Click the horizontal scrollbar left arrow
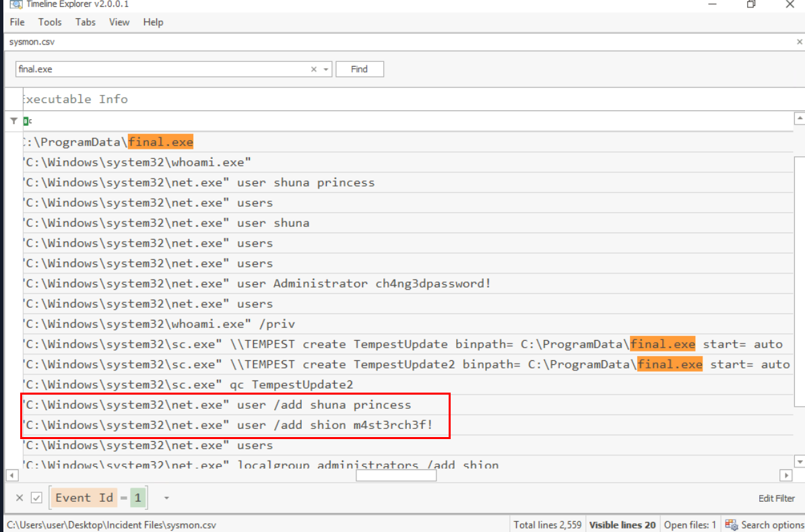This screenshot has height=532, width=805. point(11,475)
